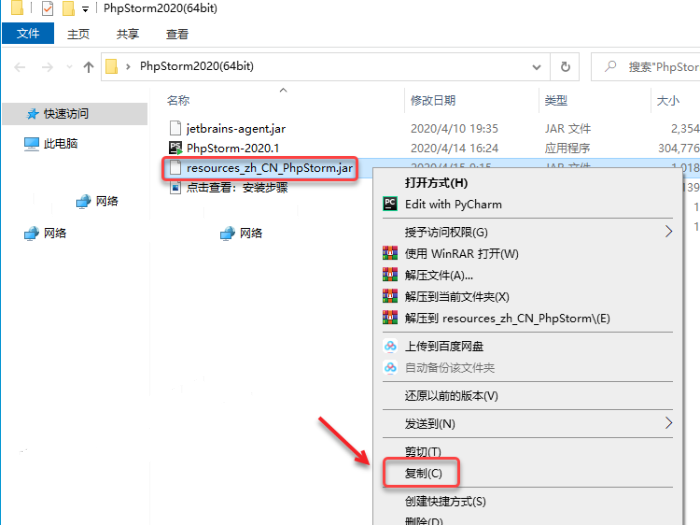Choose 使用 WinRAR 打开(W)

click(462, 254)
